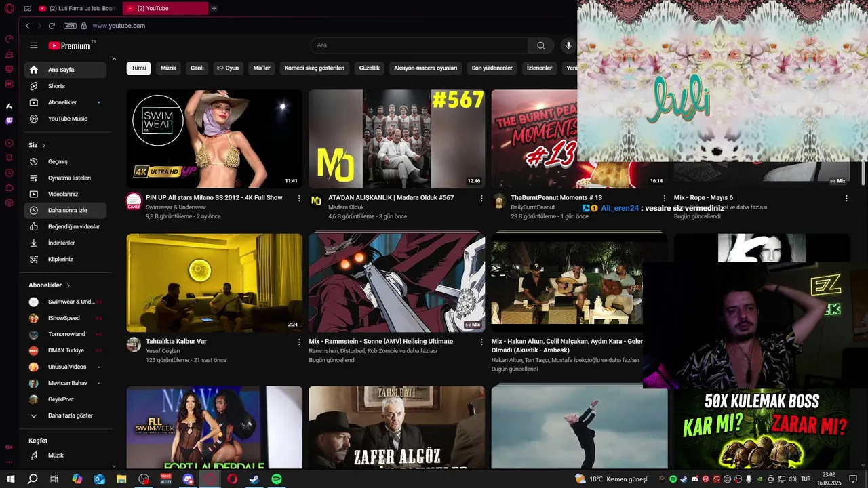
Task: Collapse sidebar with the up chevron
Action: 114,59
